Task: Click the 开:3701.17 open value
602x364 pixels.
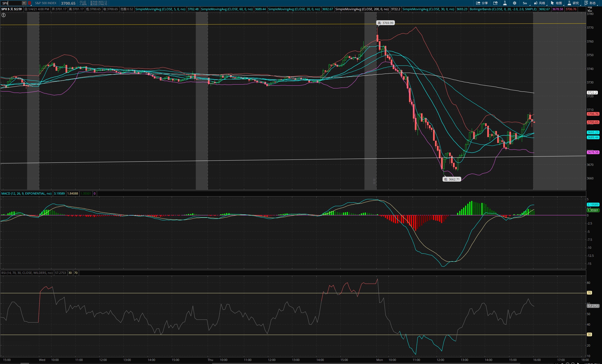Action: pyautogui.click(x=59, y=9)
